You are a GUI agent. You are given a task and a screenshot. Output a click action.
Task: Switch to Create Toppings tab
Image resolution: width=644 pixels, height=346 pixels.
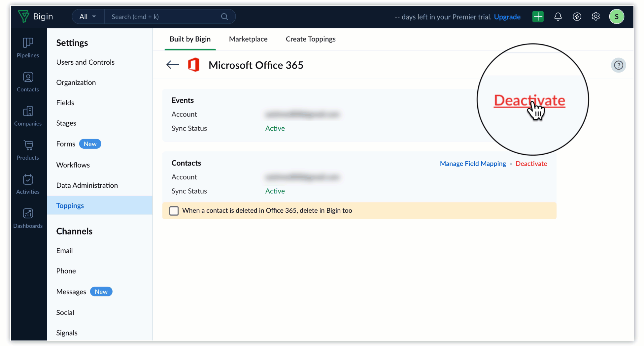point(311,39)
